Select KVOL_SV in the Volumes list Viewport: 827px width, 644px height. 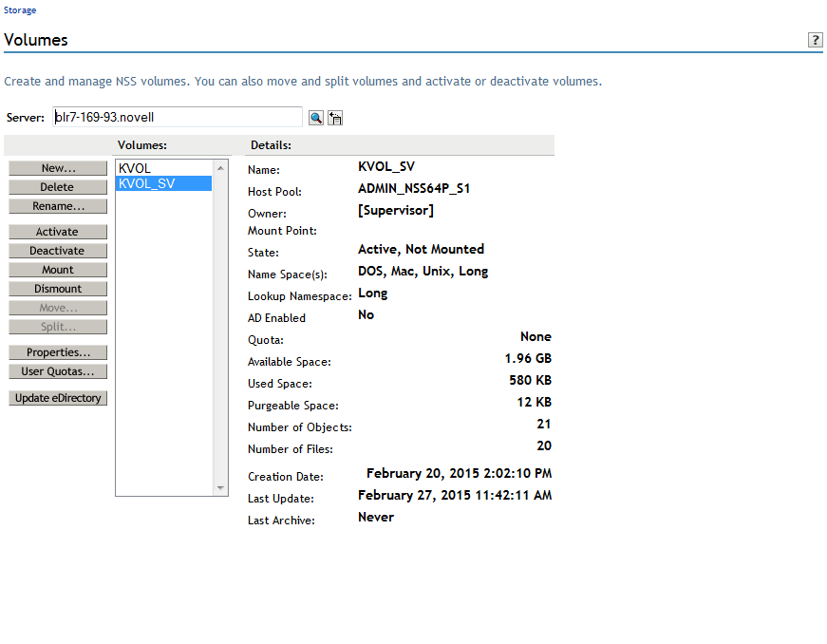147,184
